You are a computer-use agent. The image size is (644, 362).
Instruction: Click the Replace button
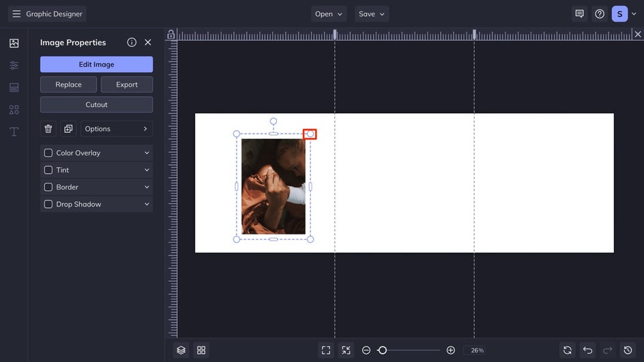click(x=69, y=85)
